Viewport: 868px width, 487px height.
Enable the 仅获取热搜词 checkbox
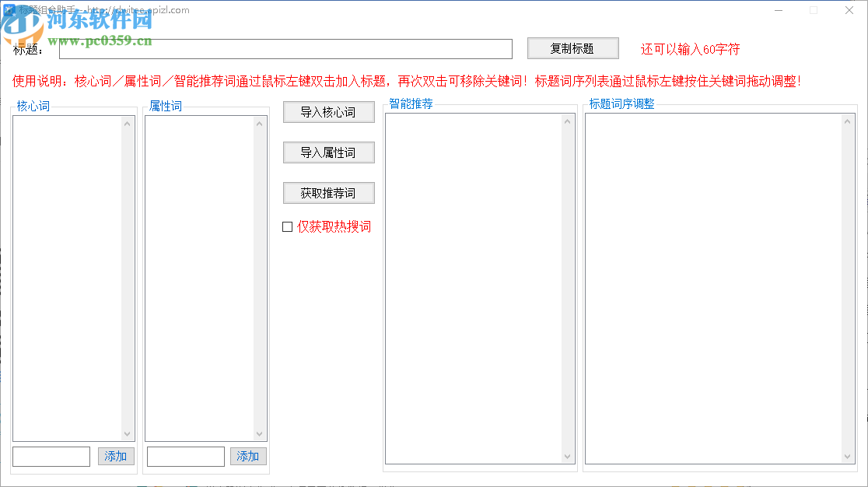click(x=287, y=226)
